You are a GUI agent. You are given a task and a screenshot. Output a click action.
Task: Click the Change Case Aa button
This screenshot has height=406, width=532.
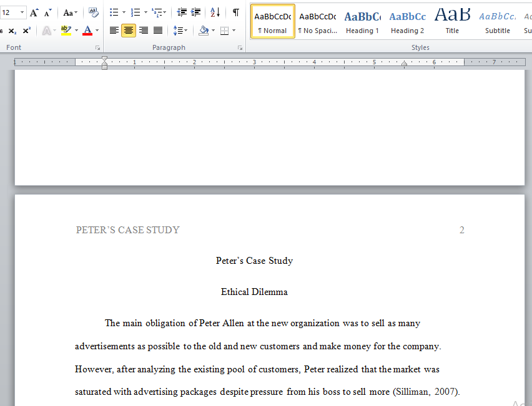coord(70,13)
